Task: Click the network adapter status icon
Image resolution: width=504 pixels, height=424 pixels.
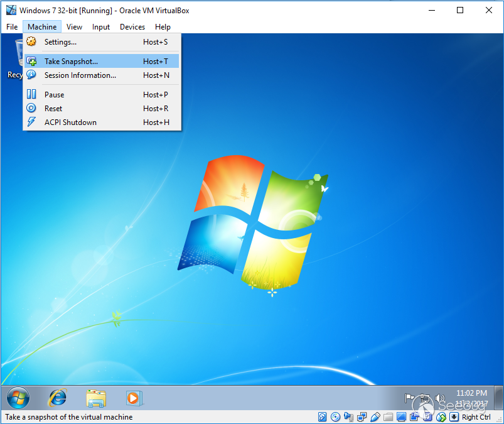Action: point(362,417)
